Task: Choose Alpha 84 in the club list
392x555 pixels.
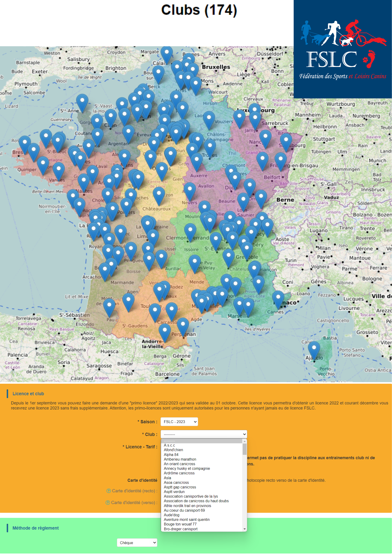Action: (x=202, y=455)
